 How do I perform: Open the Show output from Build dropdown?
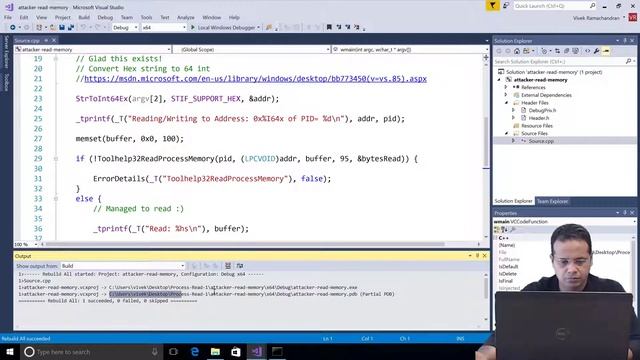123,266
